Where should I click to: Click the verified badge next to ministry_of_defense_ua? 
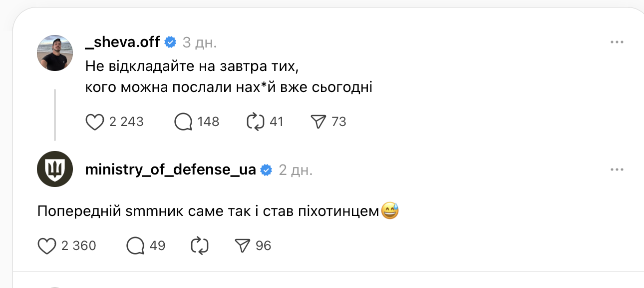tap(266, 170)
